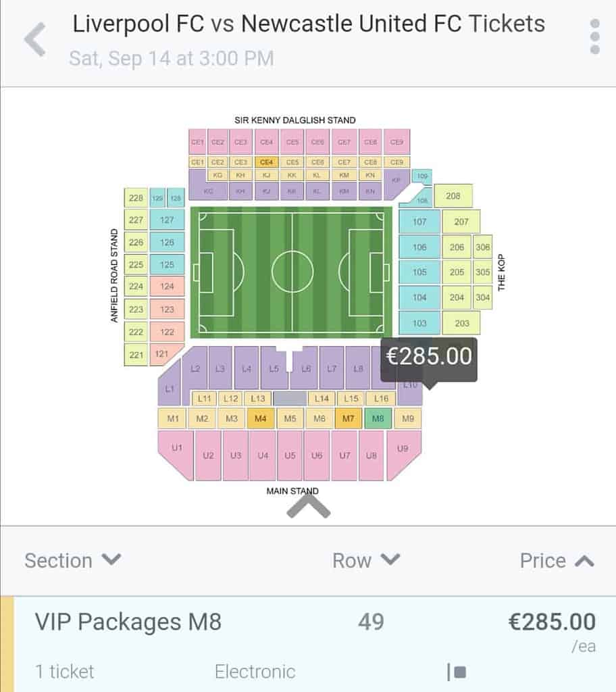The image size is (616, 692).
Task: Go back using the left arrow
Action: pos(35,39)
